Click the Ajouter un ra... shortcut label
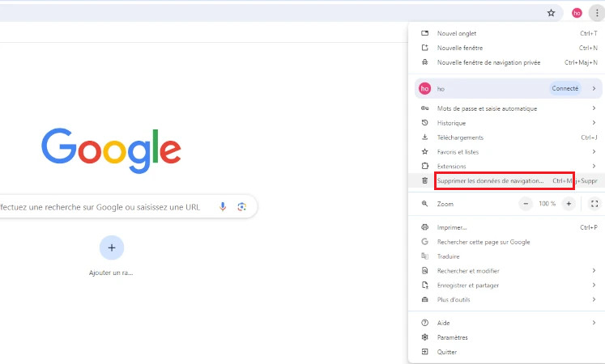 (111, 273)
